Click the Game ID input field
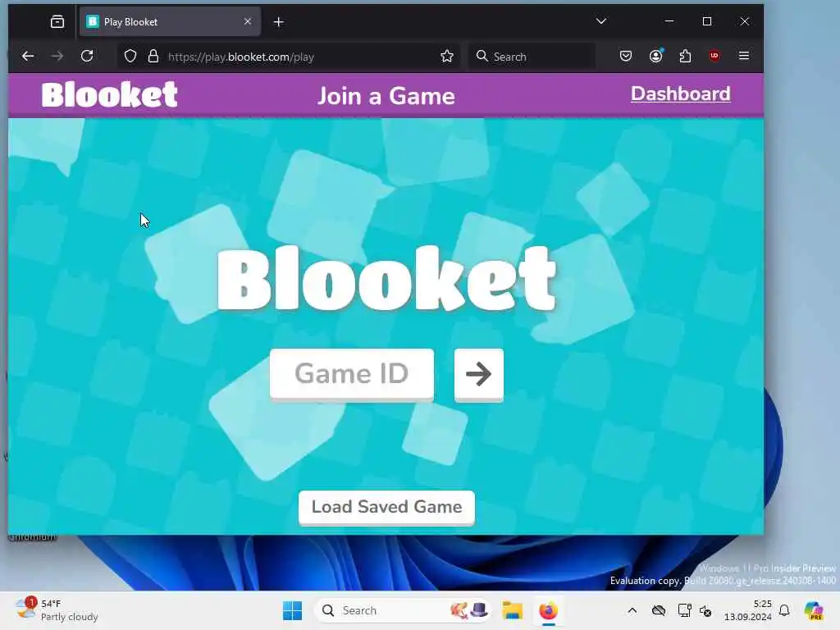840x630 pixels. [351, 374]
